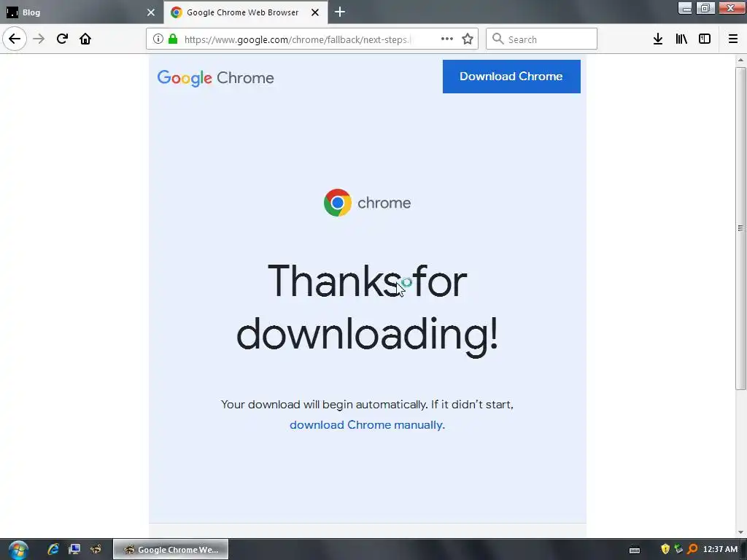Click the third quick launch icon
The height and width of the screenshot is (560, 747).
point(96,550)
